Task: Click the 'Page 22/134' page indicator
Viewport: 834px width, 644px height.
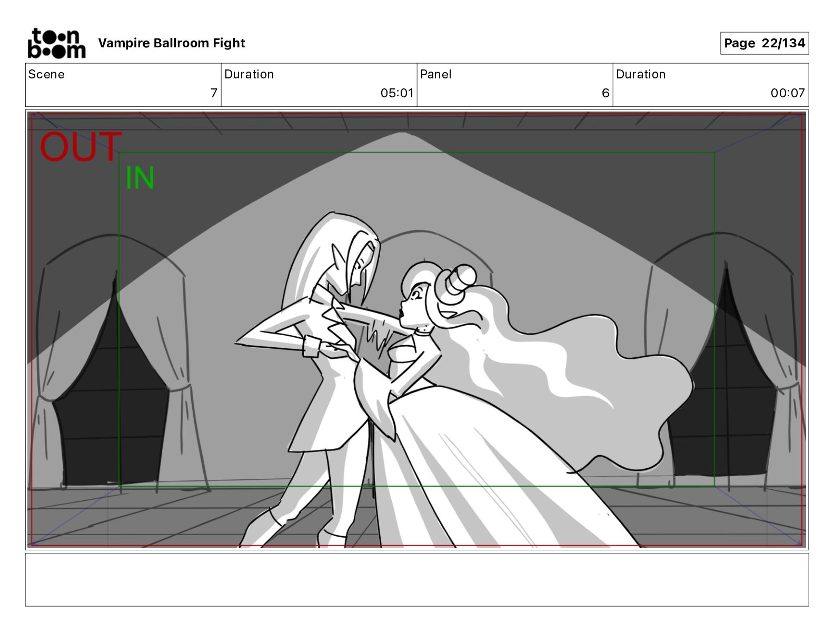Action: (764, 43)
